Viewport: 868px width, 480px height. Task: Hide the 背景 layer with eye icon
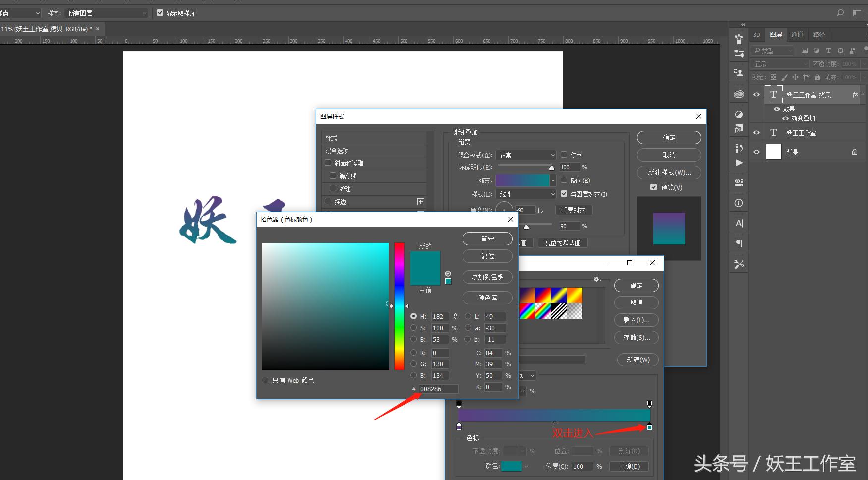(x=756, y=152)
